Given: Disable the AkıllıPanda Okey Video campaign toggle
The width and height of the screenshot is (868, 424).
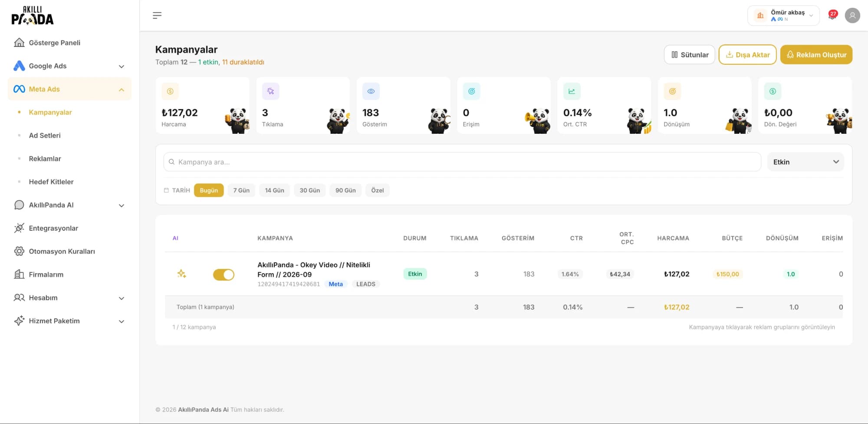Looking at the screenshot, I should click(x=224, y=275).
